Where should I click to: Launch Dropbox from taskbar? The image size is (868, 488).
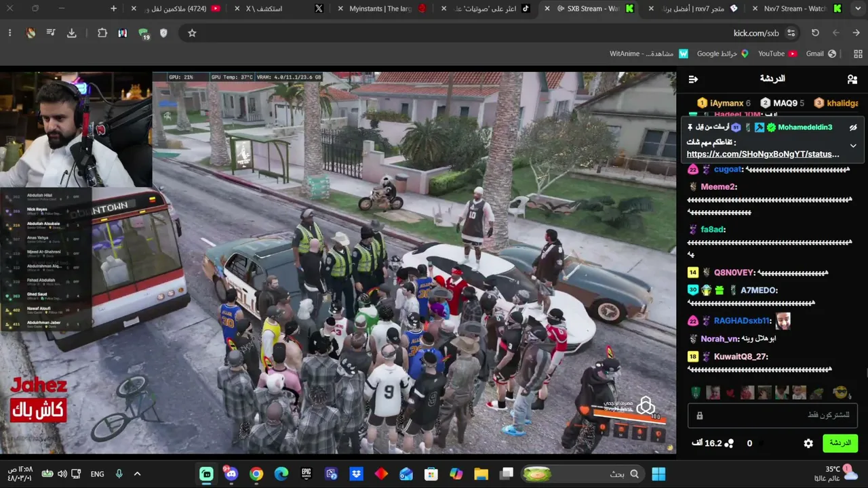[x=356, y=474]
